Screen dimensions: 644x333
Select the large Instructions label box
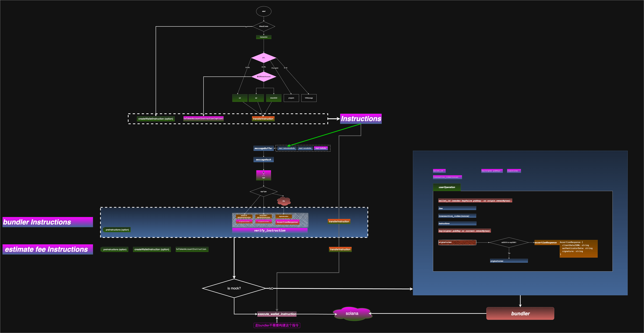pos(361,119)
